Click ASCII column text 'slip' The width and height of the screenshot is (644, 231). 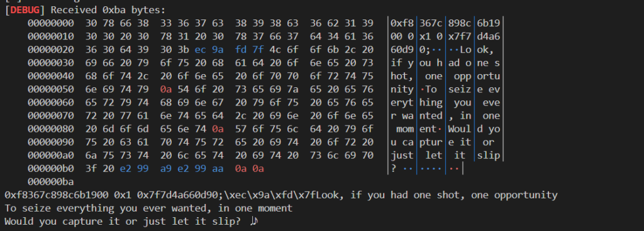489,155
